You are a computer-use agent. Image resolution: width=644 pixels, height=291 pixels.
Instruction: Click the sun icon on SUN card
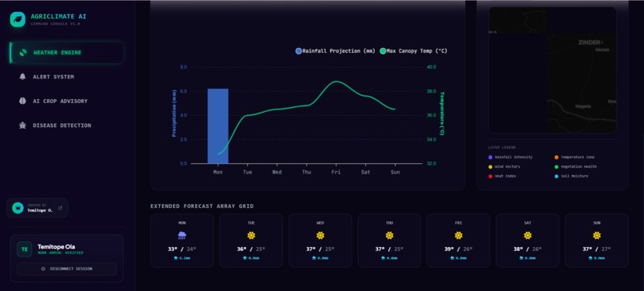597,236
